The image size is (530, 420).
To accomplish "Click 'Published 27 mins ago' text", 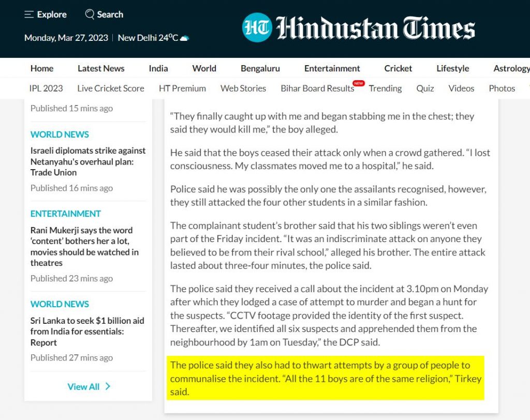I will [71, 357].
